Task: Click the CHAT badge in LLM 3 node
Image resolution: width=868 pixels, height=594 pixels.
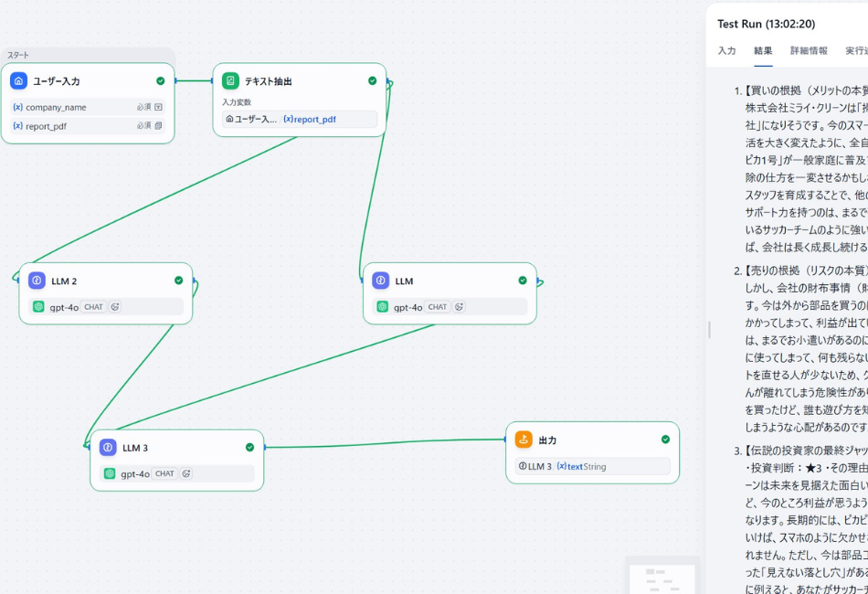Action: click(164, 473)
